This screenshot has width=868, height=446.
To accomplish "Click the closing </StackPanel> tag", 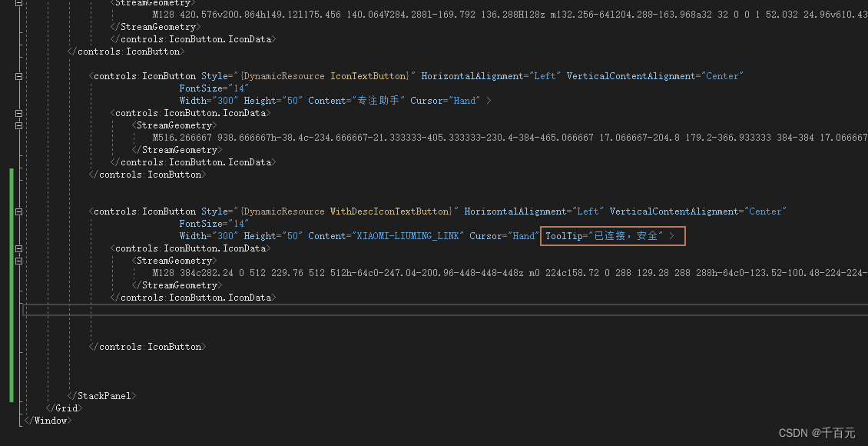I will [x=102, y=395].
